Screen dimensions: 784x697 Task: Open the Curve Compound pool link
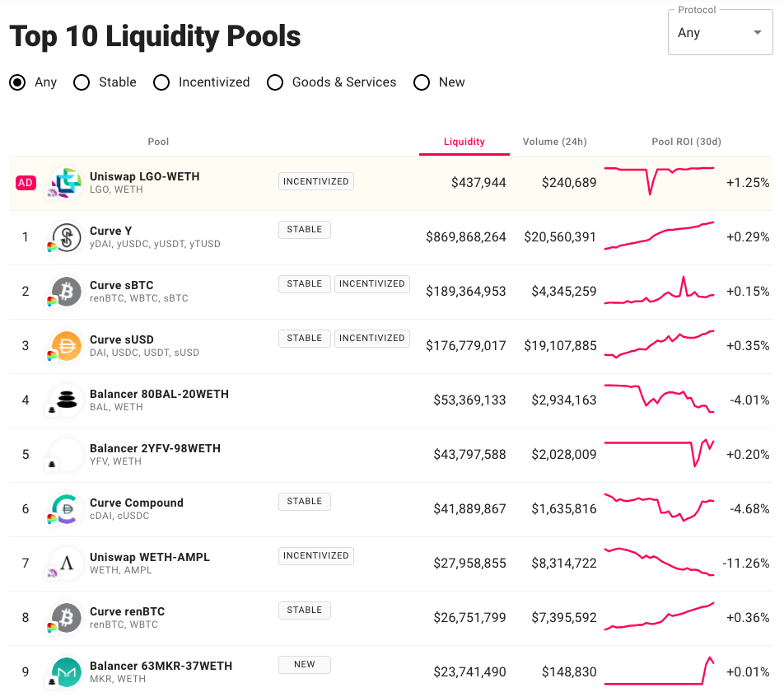click(x=137, y=503)
